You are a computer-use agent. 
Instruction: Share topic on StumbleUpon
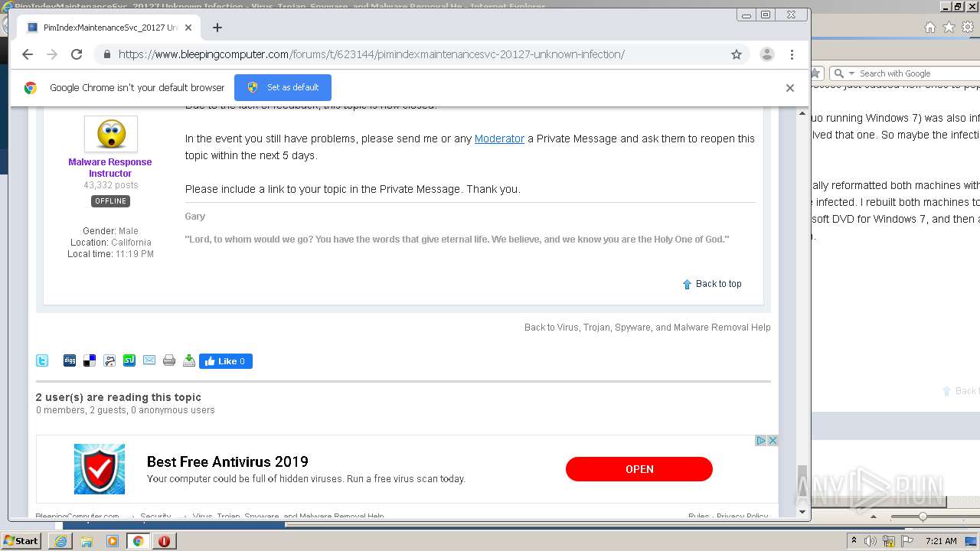[x=129, y=360]
